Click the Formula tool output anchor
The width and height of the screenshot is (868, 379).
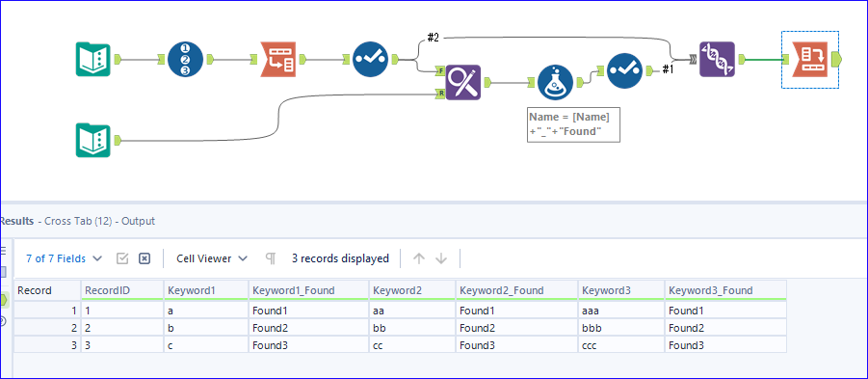580,82
